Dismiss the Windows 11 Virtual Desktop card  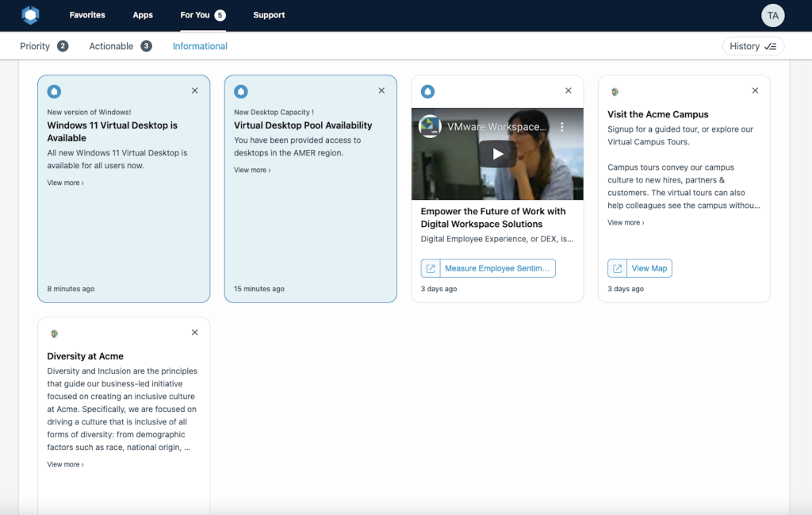coord(195,90)
